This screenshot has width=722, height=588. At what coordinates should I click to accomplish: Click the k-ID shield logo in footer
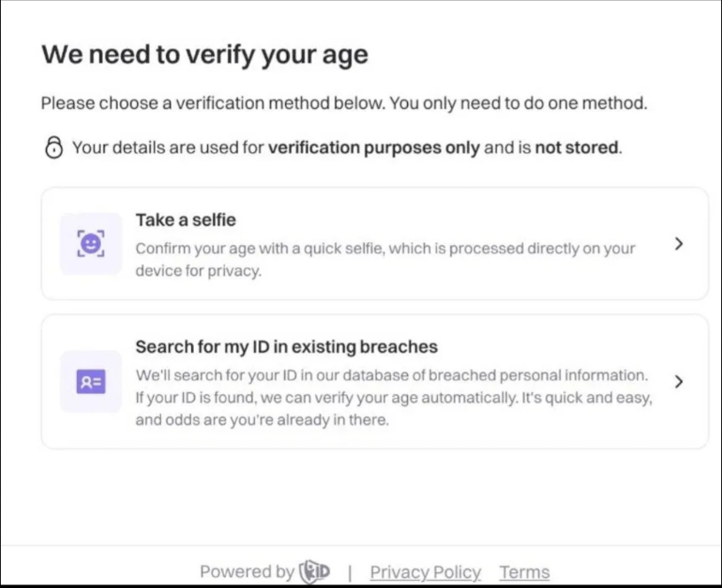pos(315,571)
